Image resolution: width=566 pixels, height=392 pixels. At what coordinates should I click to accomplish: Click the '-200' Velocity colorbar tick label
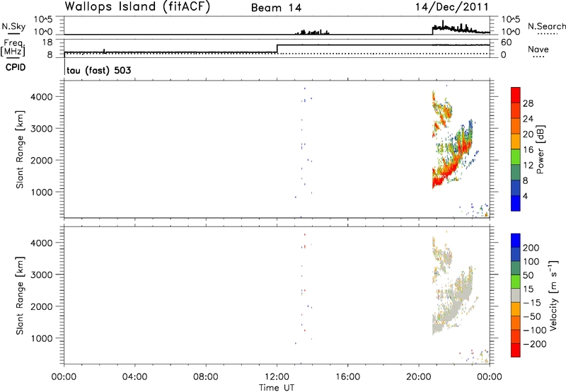[535, 344]
